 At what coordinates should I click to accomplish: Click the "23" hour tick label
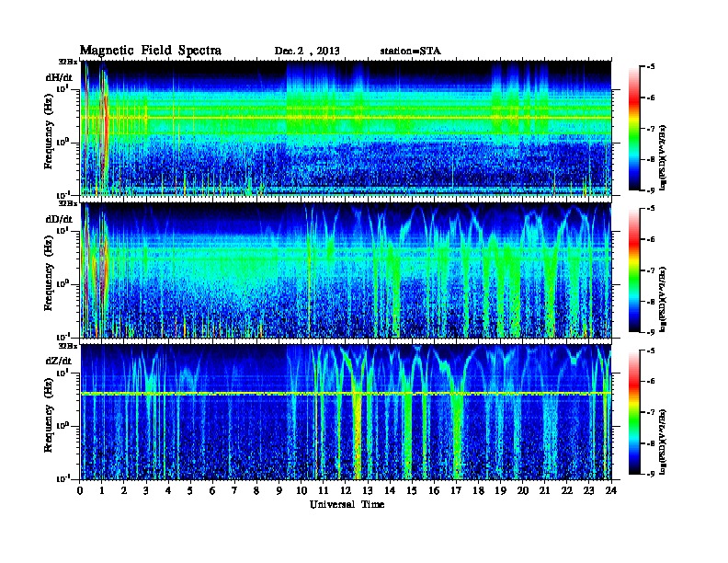click(x=588, y=491)
